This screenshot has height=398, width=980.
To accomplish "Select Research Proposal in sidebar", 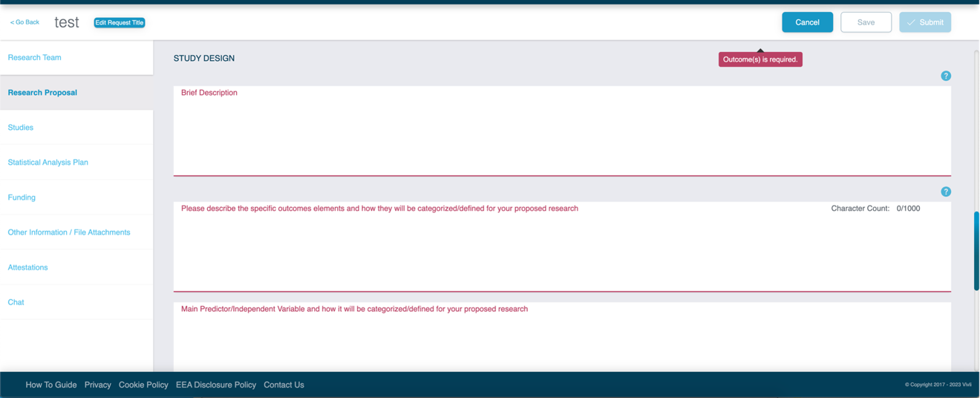I will pyautogui.click(x=76, y=93).
